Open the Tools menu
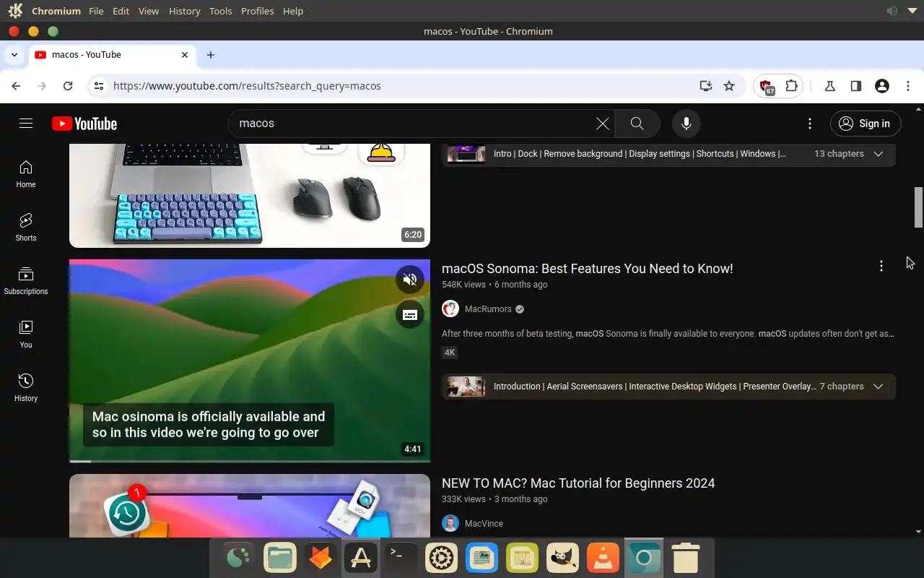The width and height of the screenshot is (924, 578). 220,11
